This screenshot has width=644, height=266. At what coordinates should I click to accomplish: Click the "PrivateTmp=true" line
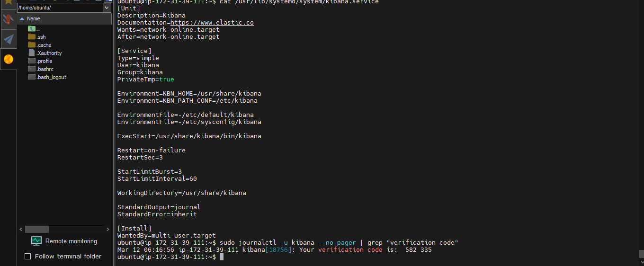[x=146, y=79]
